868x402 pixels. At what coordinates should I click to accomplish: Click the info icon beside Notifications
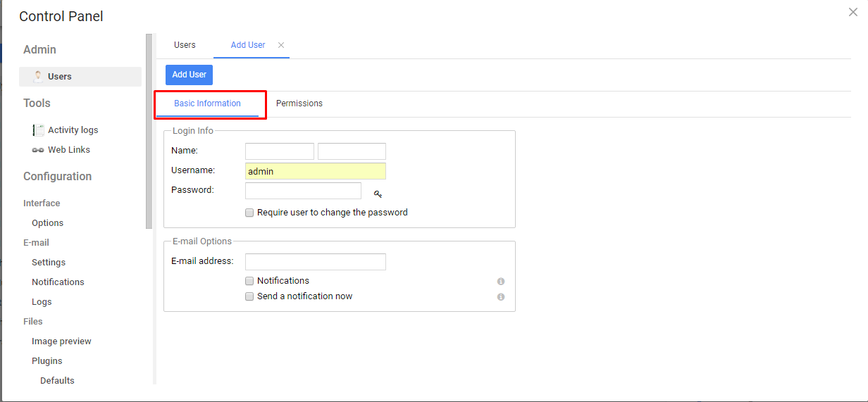[501, 281]
